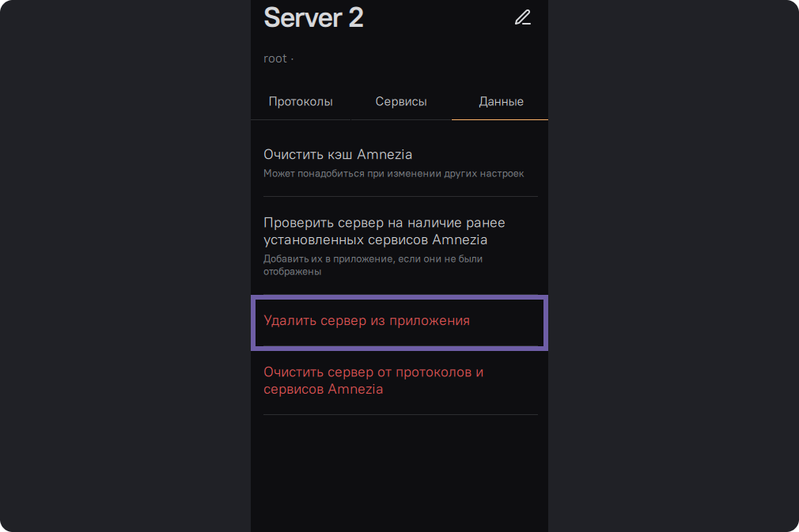Tap the red clear server protocols entry
This screenshot has width=799, height=532.
pos(399,381)
